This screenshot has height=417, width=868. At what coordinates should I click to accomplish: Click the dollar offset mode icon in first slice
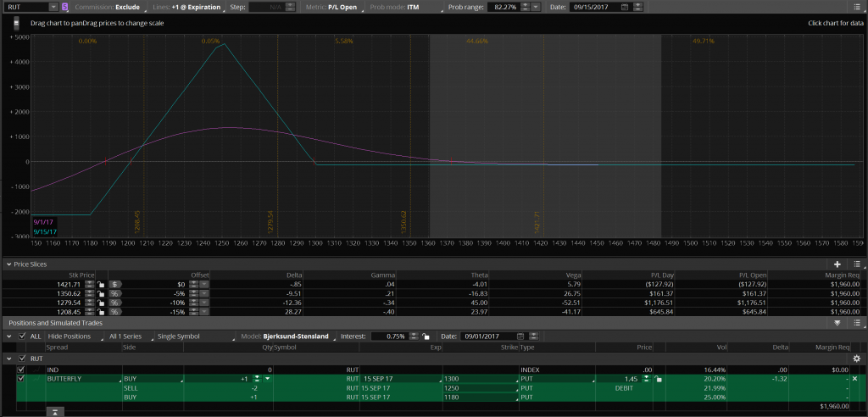[x=114, y=284]
